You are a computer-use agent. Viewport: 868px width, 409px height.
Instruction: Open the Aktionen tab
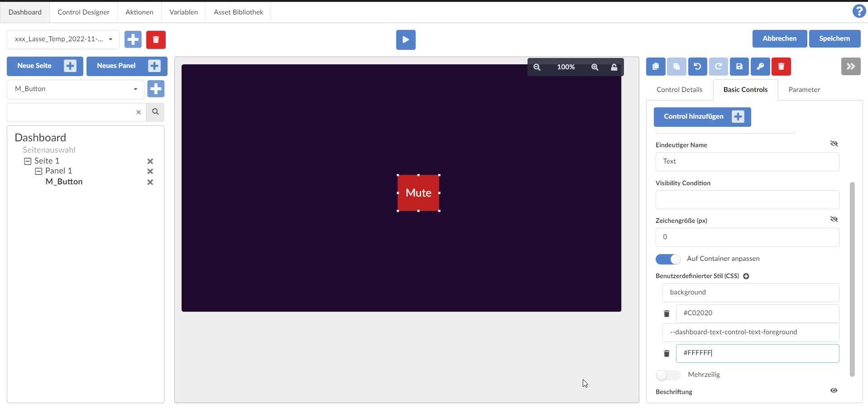[139, 12]
